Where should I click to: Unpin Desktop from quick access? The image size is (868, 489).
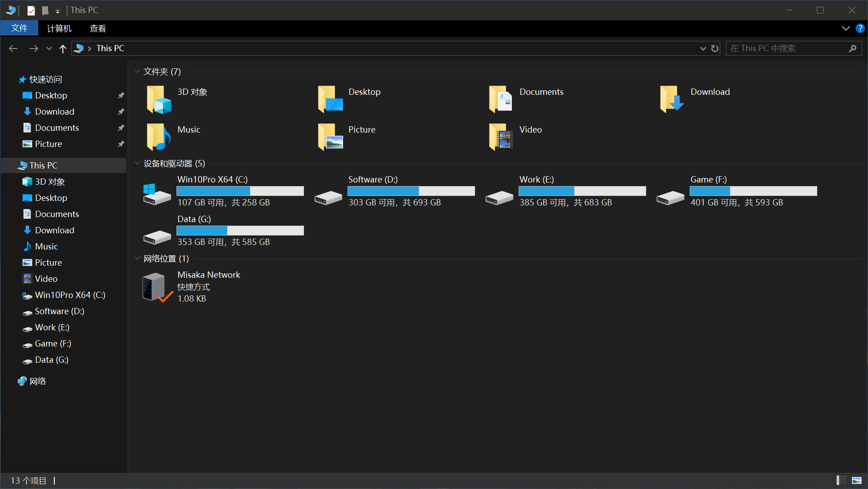(x=121, y=95)
